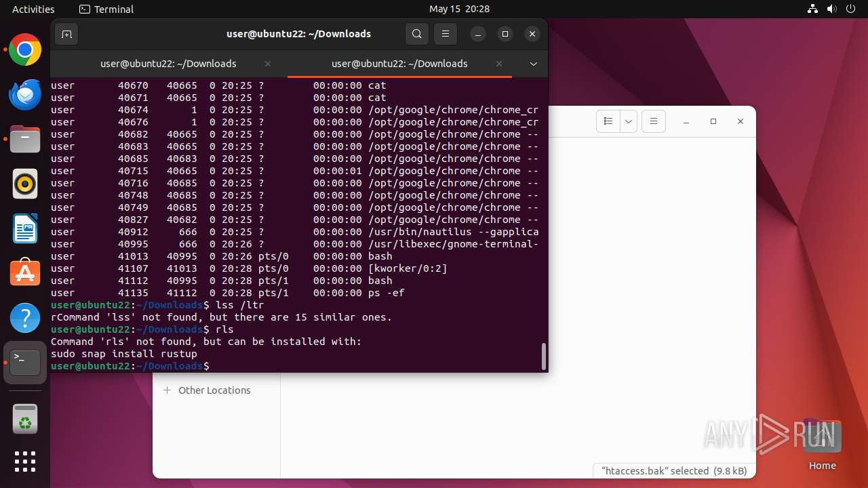Image resolution: width=868 pixels, height=488 pixels.
Task: Open Ubuntu Software store from dock
Action: (25, 274)
